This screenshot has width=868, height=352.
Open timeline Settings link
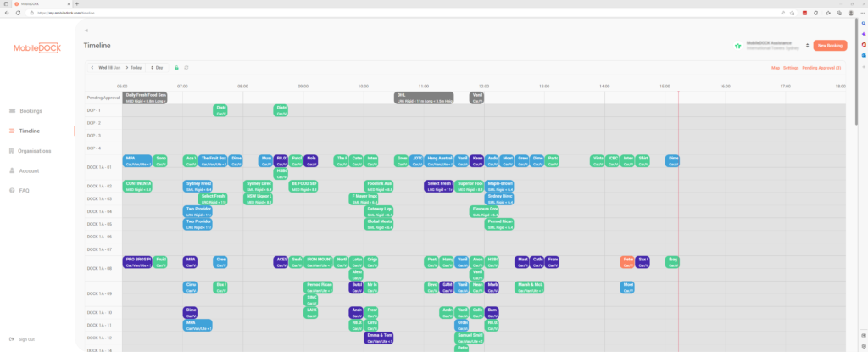click(791, 68)
